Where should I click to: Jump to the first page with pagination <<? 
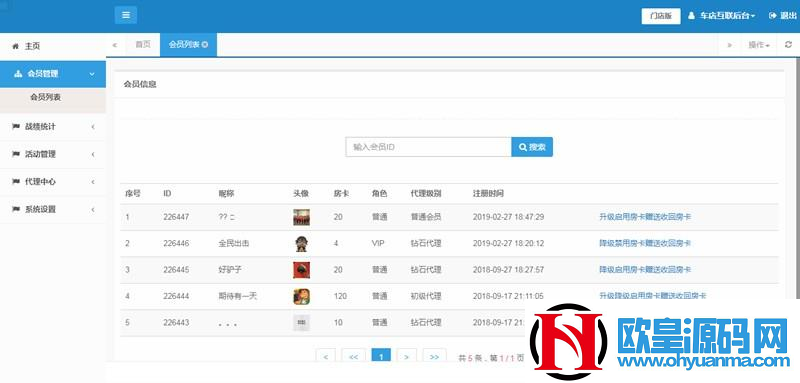coord(353,356)
